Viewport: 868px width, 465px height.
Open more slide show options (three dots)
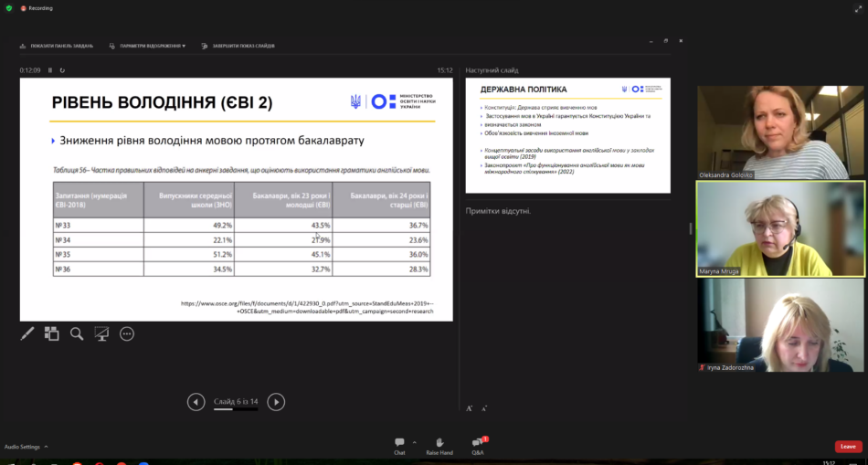(127, 334)
